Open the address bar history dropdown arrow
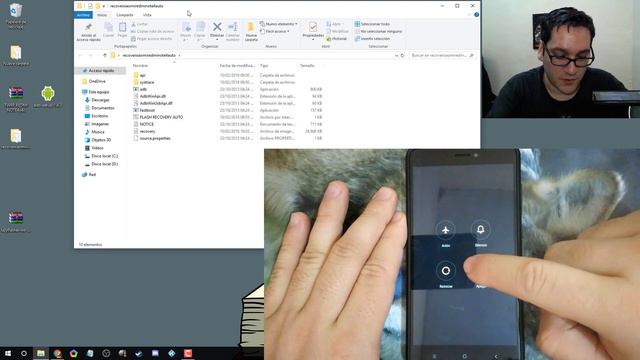640x360 pixels. click(396, 56)
